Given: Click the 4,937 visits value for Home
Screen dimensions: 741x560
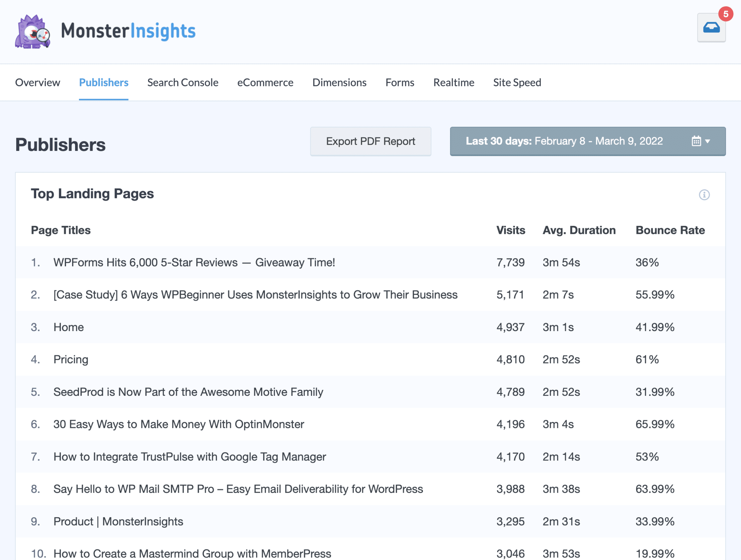Looking at the screenshot, I should pos(510,327).
